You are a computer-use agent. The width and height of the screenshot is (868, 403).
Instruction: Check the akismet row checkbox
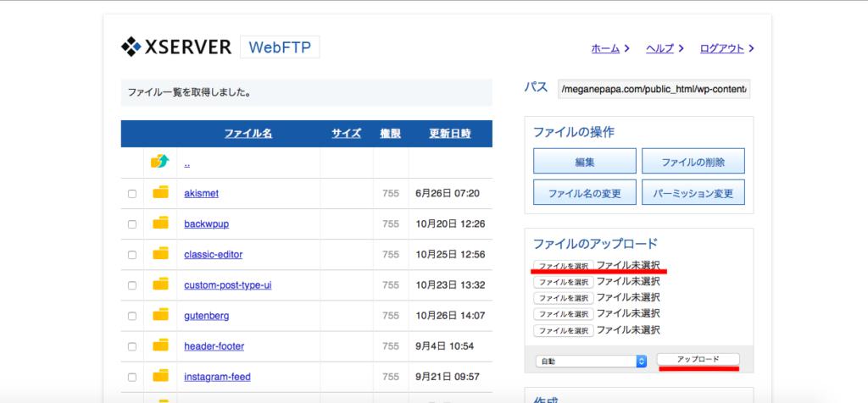click(131, 194)
